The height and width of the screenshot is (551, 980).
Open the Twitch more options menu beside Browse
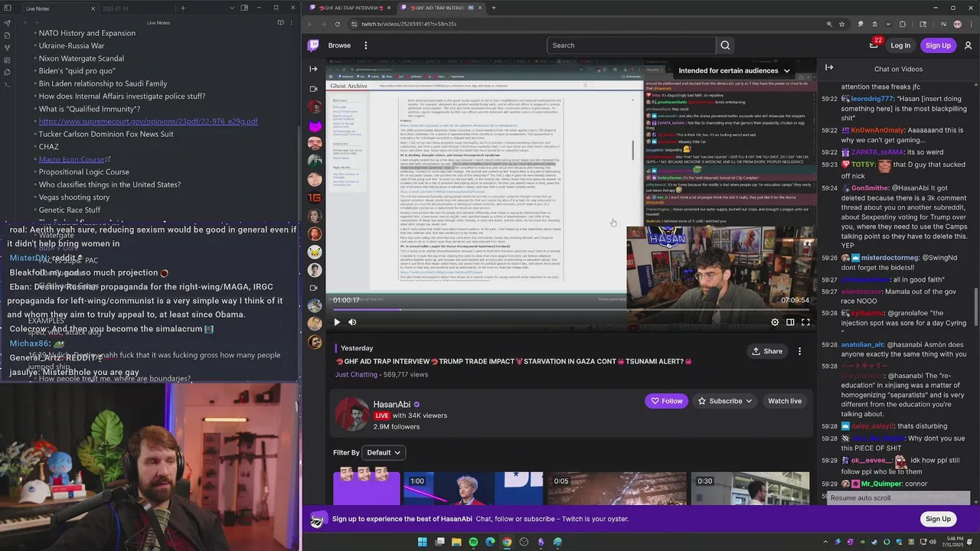pos(366,45)
